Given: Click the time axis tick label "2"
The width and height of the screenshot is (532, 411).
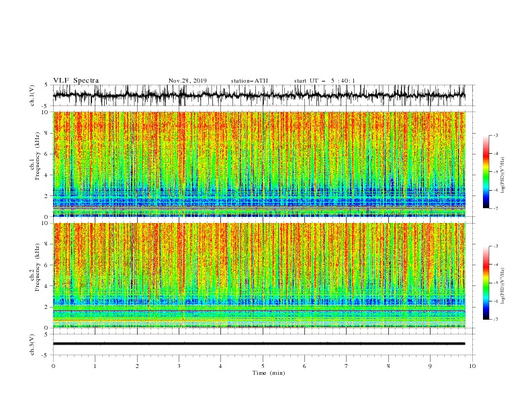Looking at the screenshot, I should click(137, 366).
